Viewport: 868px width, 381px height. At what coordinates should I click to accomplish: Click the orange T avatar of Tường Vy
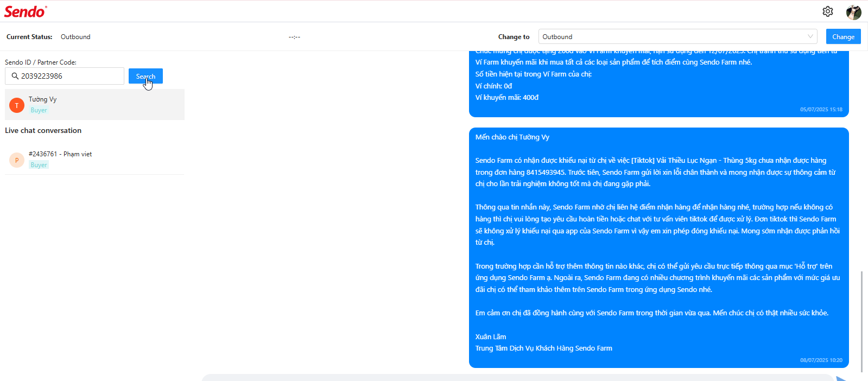tap(17, 105)
